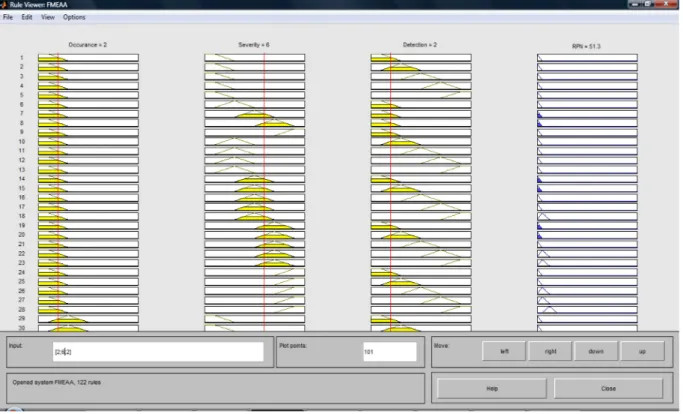Click the RPN output plot of rule 28
Viewport: 683px width, 414px height.
[x=589, y=311]
